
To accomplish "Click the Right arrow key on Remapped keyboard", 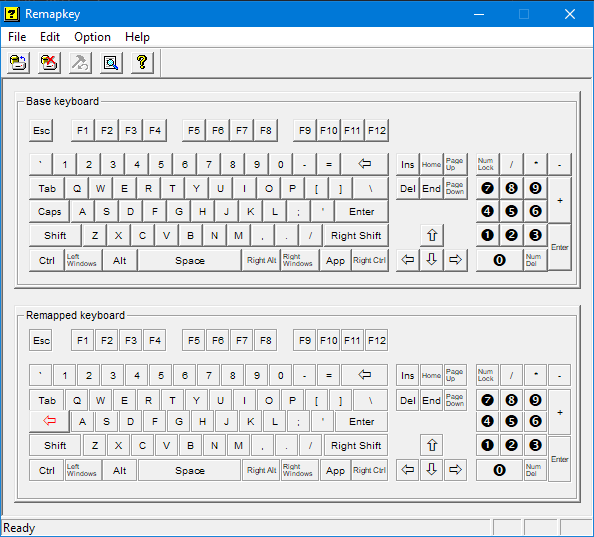I will (456, 470).
